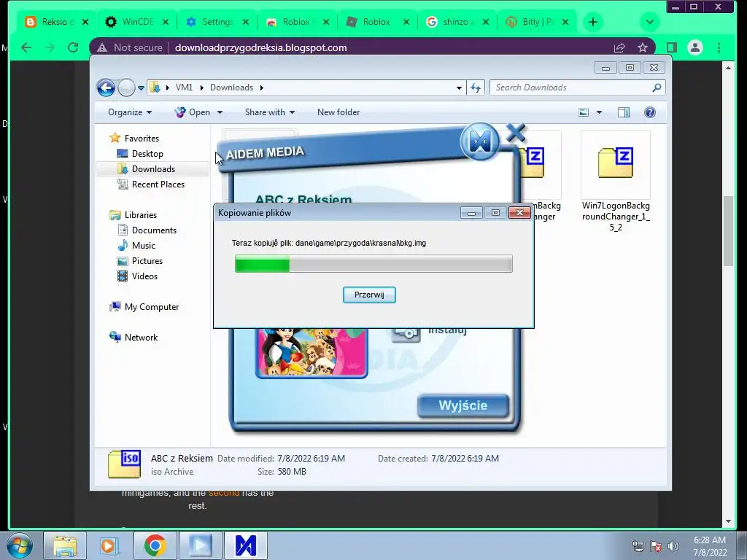Toggle the preview pane icon
Screen dimensions: 747x560
(624, 112)
